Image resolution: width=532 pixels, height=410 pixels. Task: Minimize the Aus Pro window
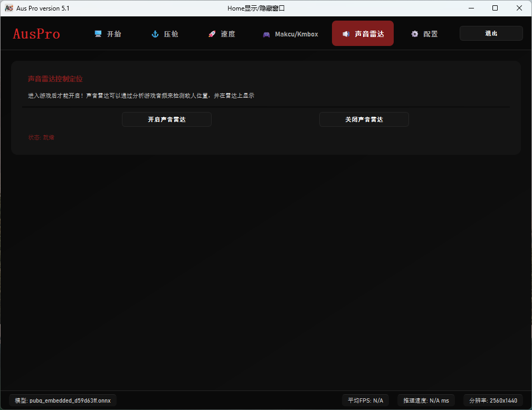click(x=470, y=8)
